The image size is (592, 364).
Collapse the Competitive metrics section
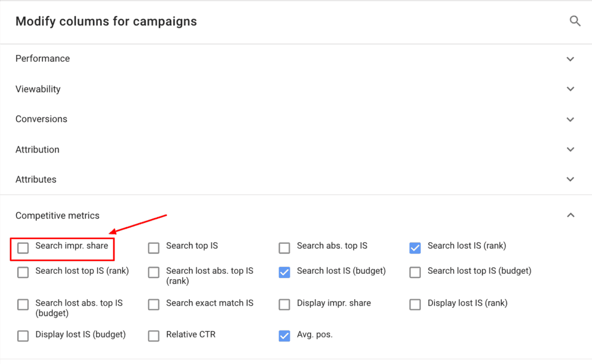571,216
